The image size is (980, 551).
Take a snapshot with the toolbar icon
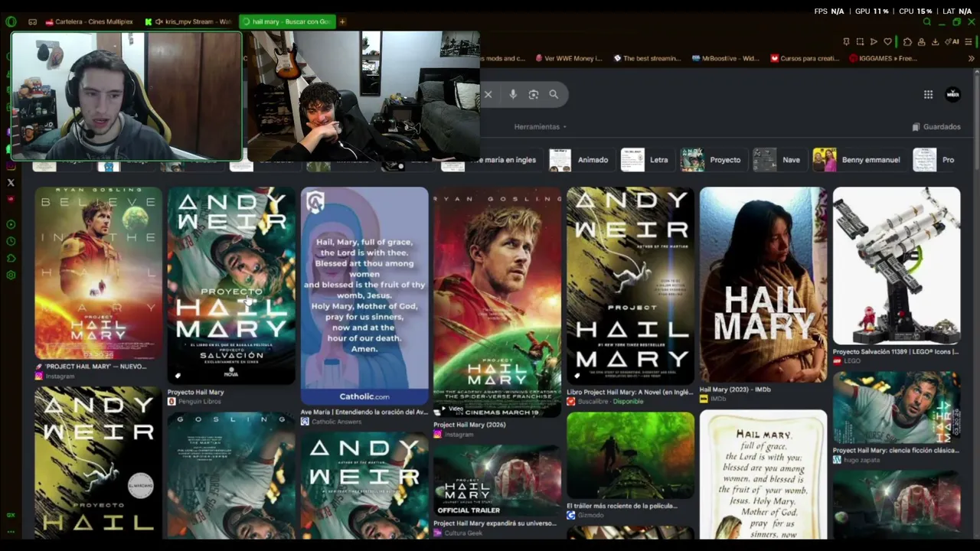(860, 41)
